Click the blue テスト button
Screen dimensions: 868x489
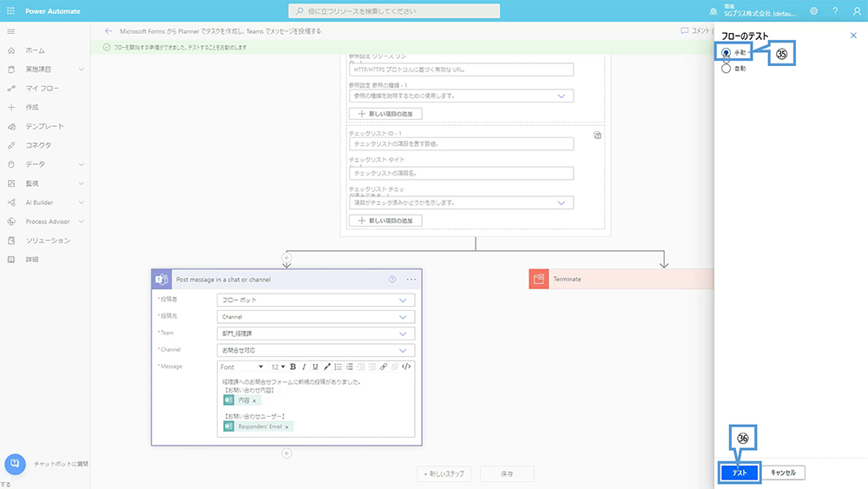(739, 473)
